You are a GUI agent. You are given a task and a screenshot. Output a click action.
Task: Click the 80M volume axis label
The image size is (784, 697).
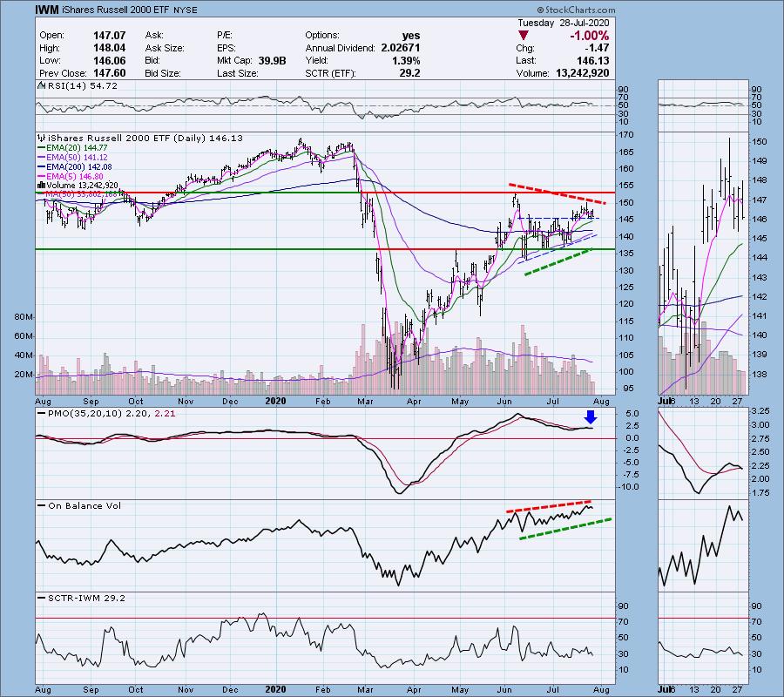pos(24,317)
